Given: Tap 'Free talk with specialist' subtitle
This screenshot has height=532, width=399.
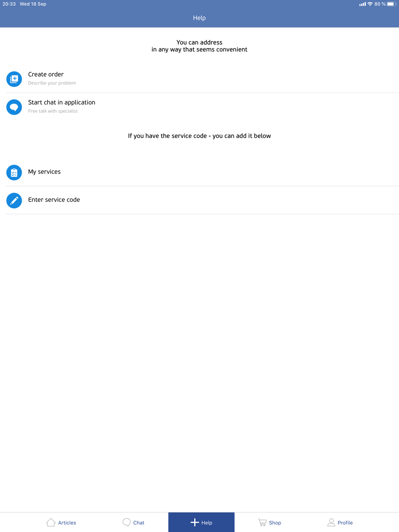Looking at the screenshot, I should click(53, 111).
